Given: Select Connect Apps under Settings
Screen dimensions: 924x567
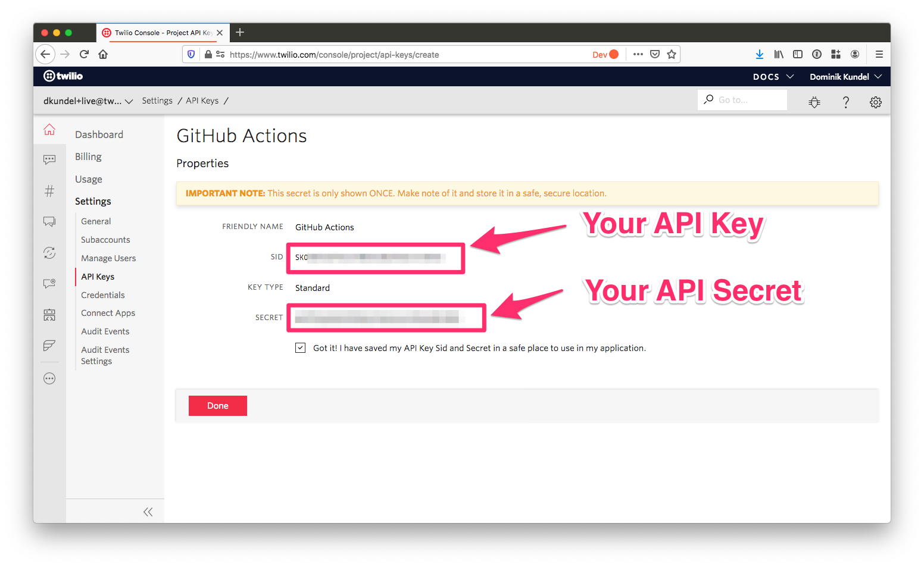Looking at the screenshot, I should click(x=108, y=313).
